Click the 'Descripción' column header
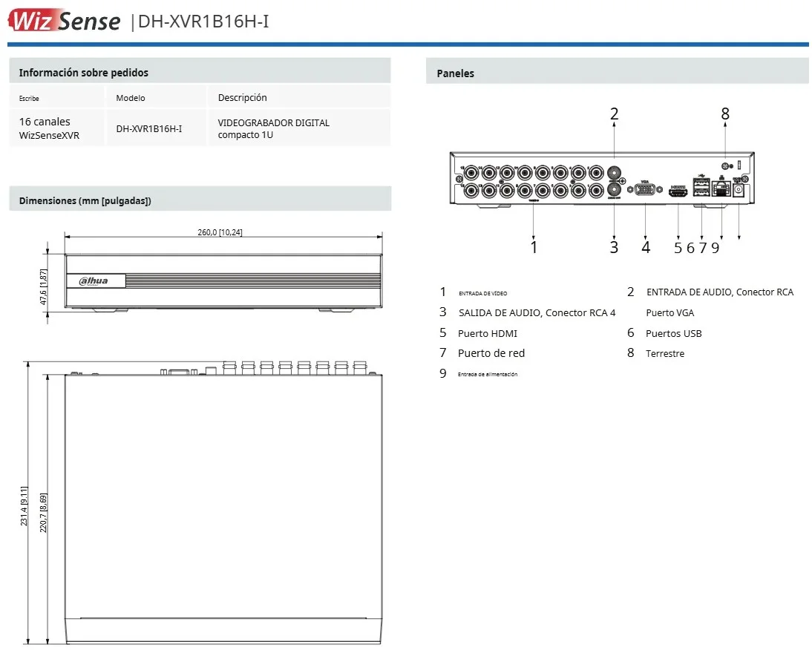 [242, 98]
